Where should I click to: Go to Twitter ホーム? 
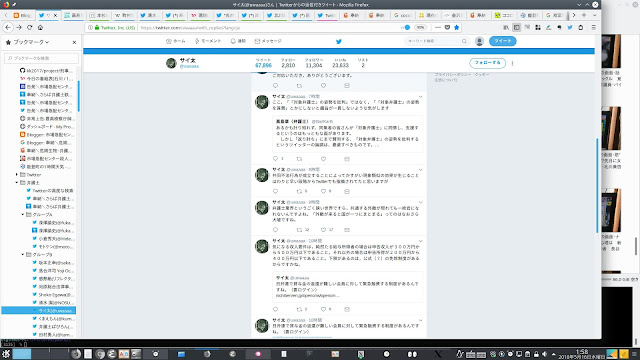tap(176, 41)
